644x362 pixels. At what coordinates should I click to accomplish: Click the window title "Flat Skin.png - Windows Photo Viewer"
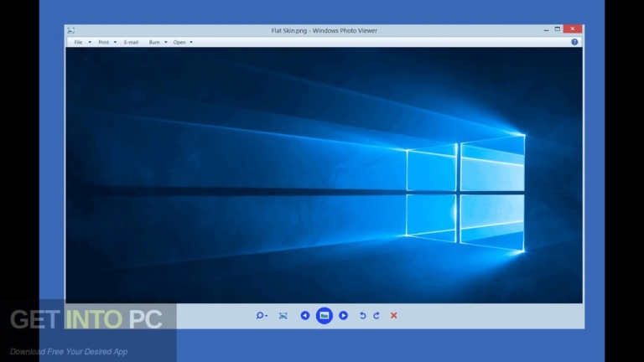point(324,30)
